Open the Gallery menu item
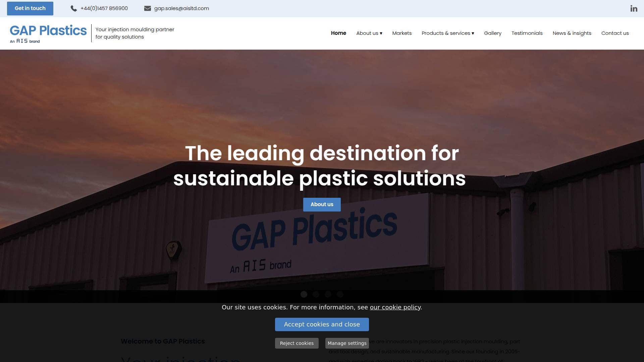The image size is (644, 362). click(493, 33)
